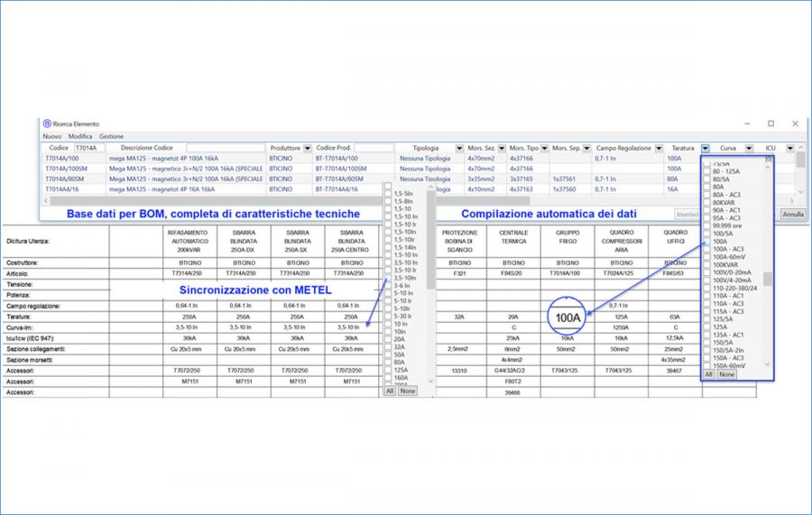Click scroll-down arrow of Taratura filter list

(768, 364)
